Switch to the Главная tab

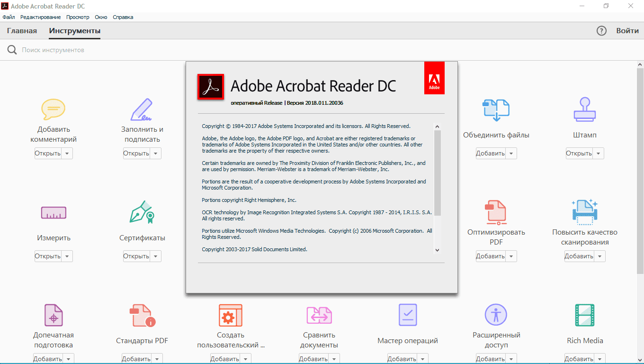click(22, 31)
